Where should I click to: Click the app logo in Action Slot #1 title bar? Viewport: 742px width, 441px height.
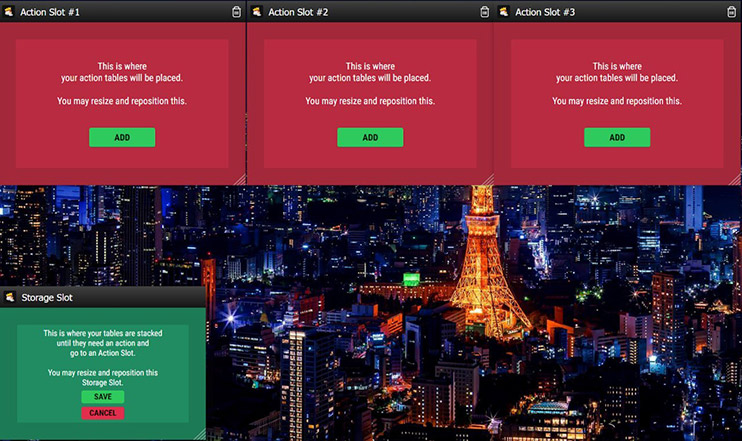[10, 12]
